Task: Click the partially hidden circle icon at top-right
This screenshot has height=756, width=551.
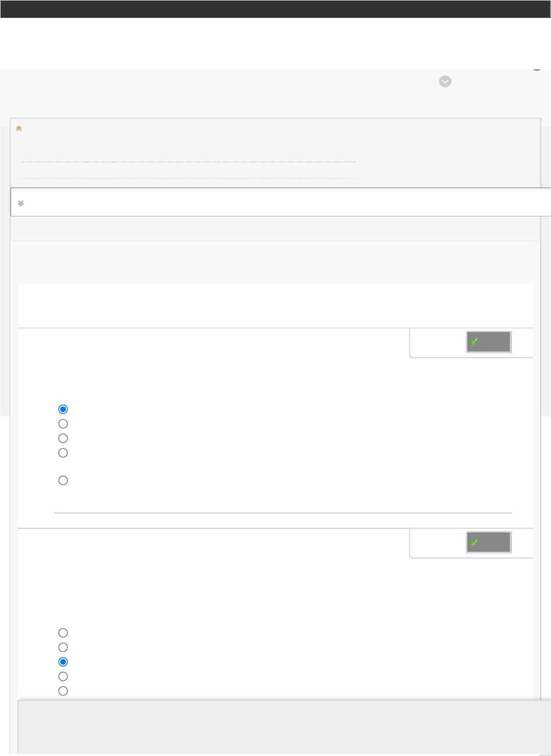Action: point(537,67)
